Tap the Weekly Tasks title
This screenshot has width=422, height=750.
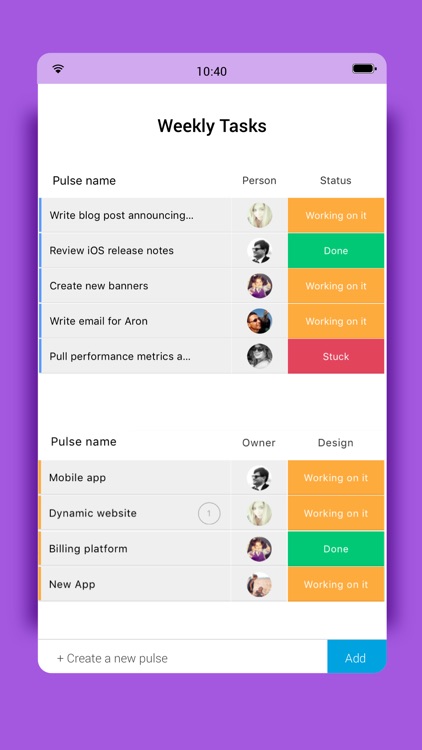[x=212, y=126]
